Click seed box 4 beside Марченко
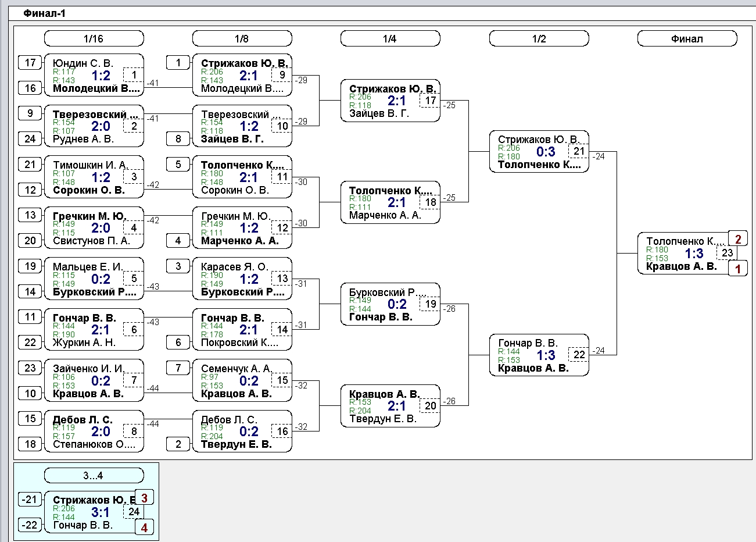Image resolution: width=756 pixels, height=542 pixels. [178, 241]
